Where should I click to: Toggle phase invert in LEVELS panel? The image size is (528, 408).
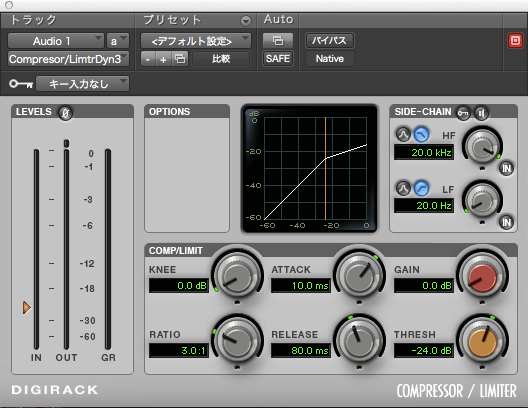[65, 113]
